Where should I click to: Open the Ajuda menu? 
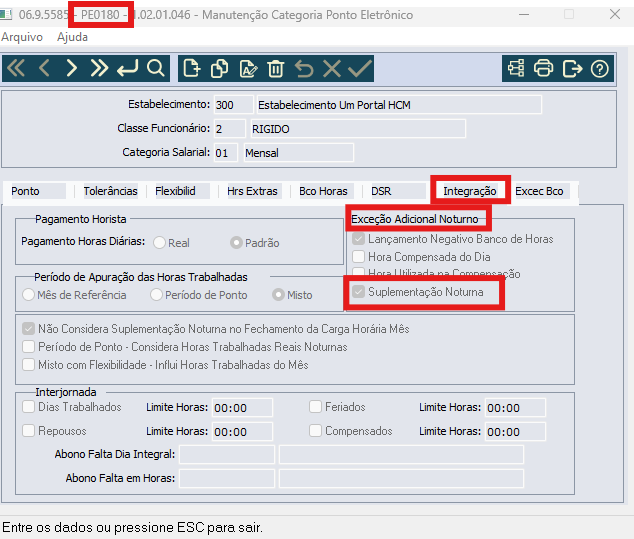[72, 37]
